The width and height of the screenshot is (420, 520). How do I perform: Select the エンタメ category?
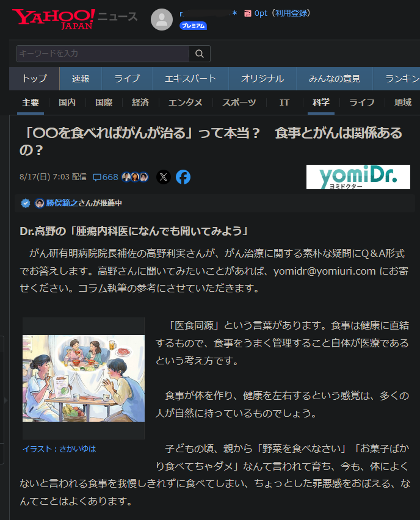click(185, 103)
